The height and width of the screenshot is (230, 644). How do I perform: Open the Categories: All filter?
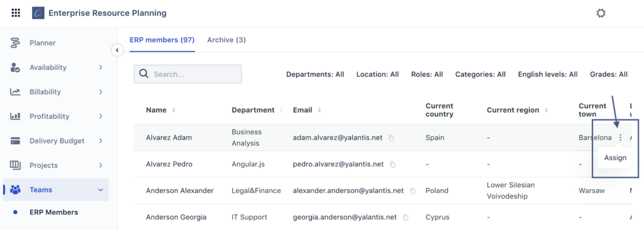pyautogui.click(x=480, y=74)
